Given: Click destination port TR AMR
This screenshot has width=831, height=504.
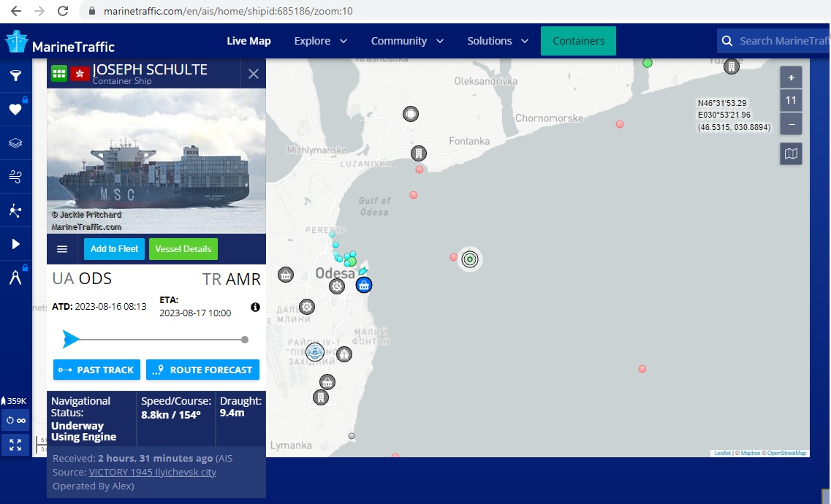Looking at the screenshot, I should coord(232,279).
